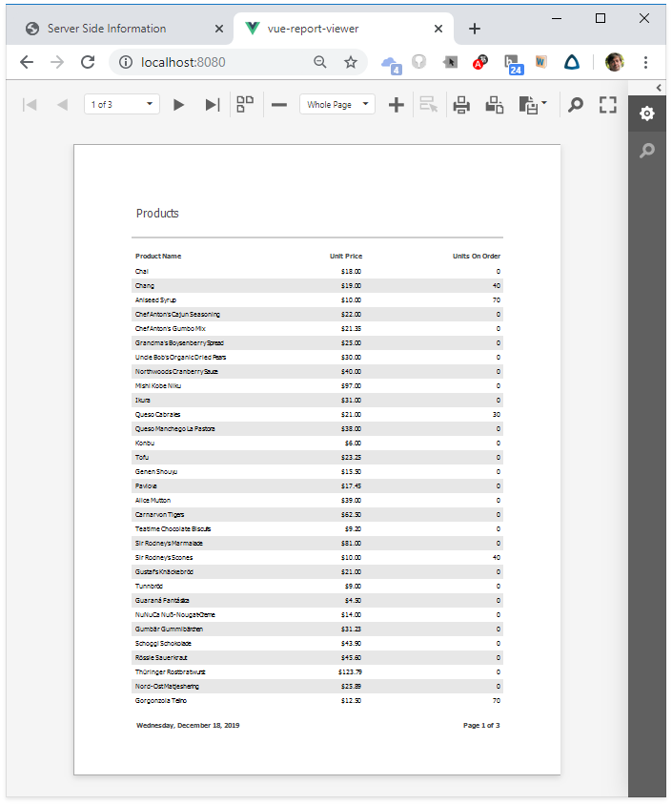Screen dimensions: 672x805
Task: Click 'Units On Order' column header
Action: click(476, 257)
